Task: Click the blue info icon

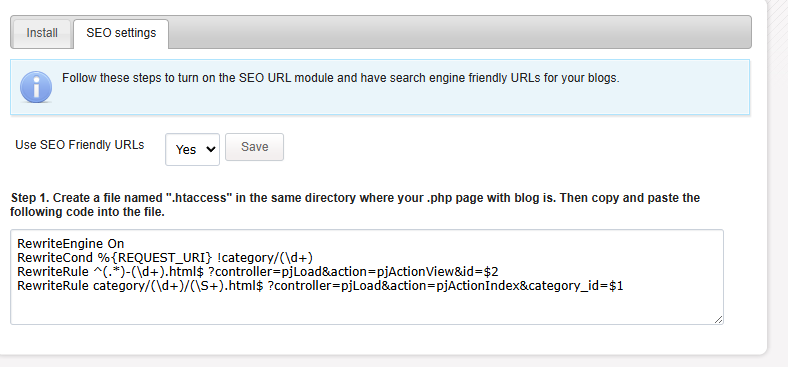Action: coord(36,87)
